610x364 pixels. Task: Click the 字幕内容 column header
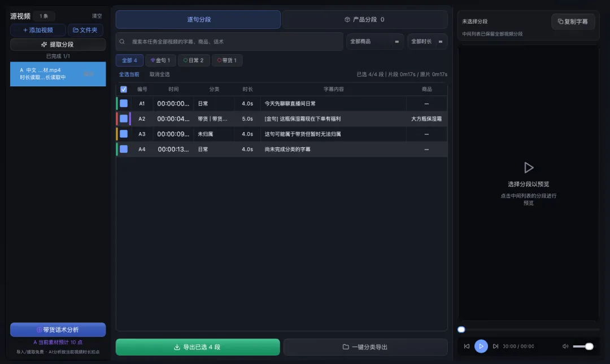333,89
